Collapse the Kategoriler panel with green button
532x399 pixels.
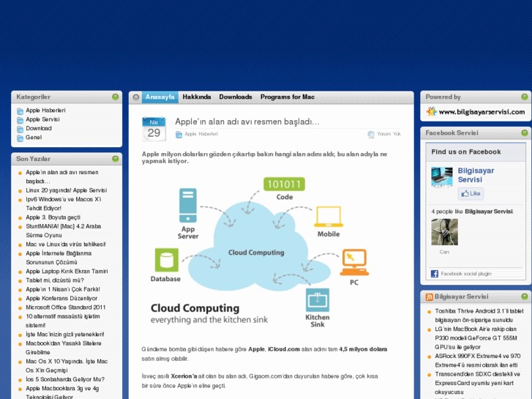tap(116, 97)
